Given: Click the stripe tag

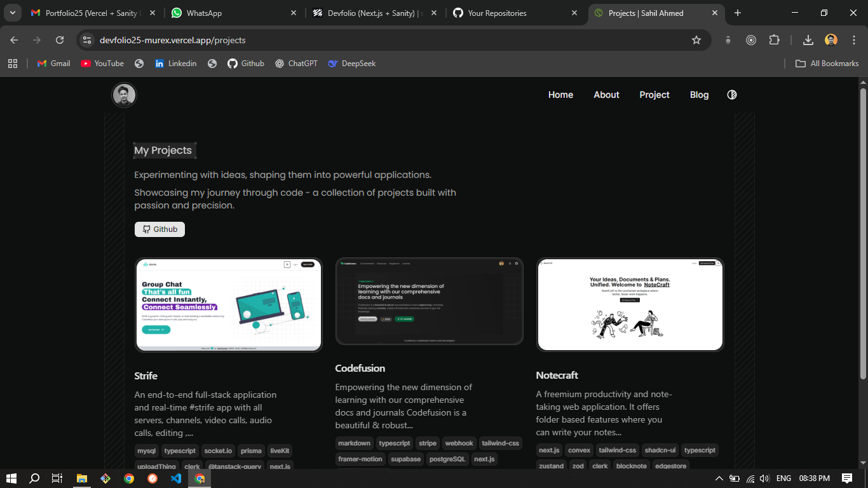Looking at the screenshot, I should (428, 443).
